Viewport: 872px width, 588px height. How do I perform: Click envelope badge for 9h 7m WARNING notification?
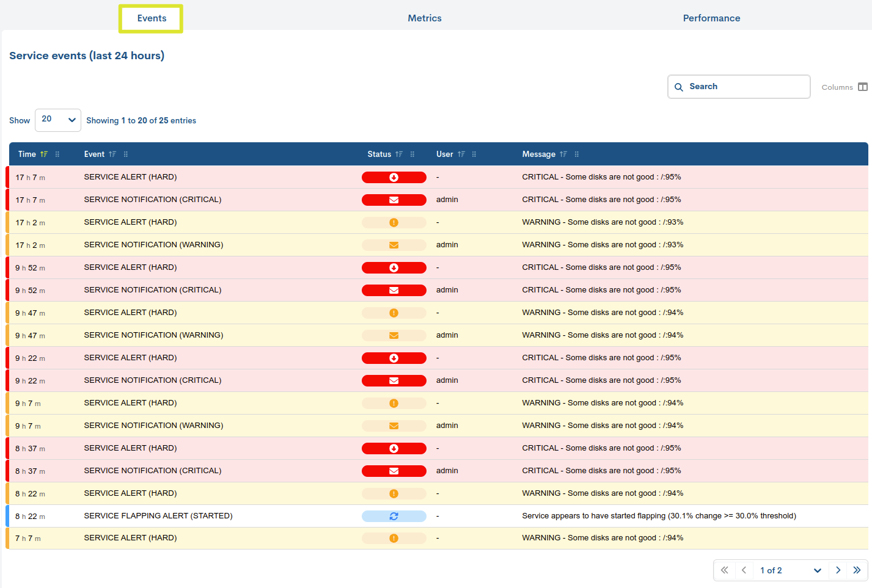pos(394,426)
